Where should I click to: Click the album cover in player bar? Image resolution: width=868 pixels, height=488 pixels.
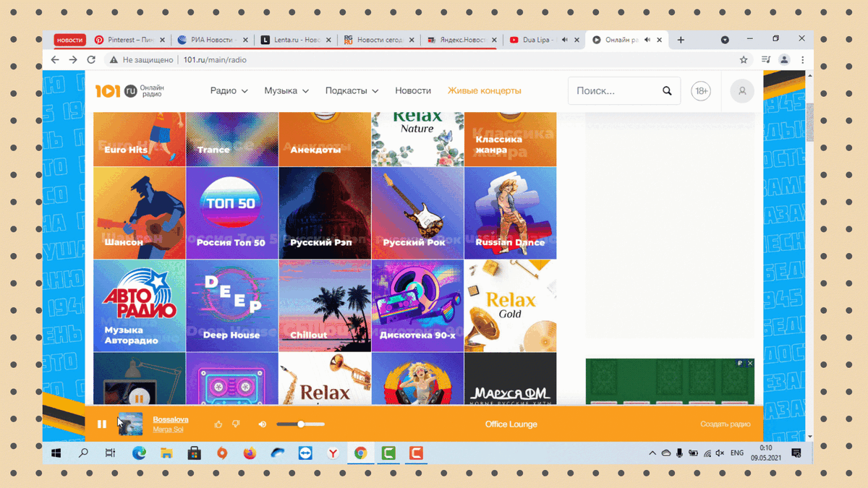130,424
